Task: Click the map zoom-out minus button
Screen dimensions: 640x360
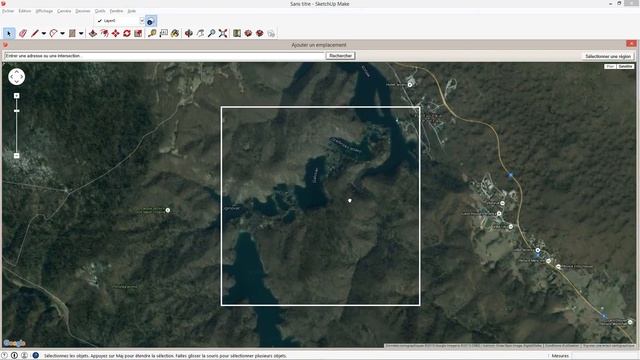Action: pyautogui.click(x=16, y=156)
